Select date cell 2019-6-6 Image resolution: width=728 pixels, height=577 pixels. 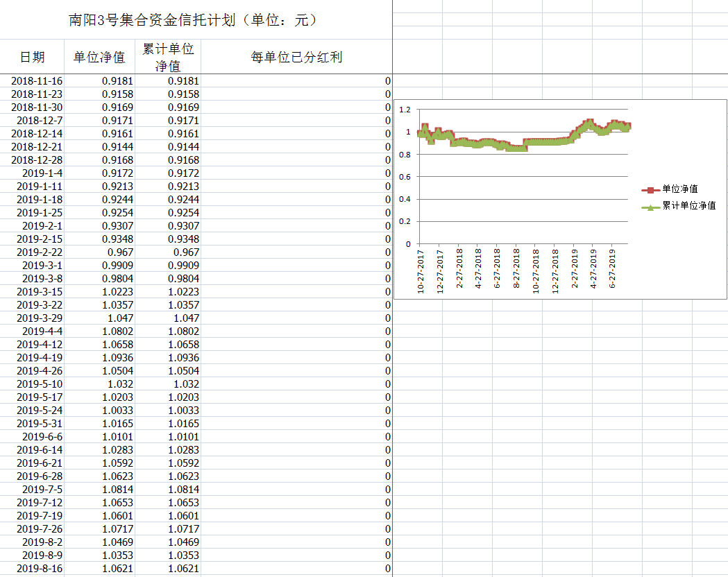pos(32,436)
